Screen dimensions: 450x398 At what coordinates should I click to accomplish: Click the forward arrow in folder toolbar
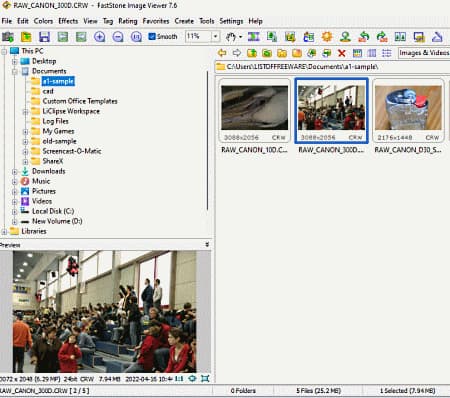click(237, 53)
